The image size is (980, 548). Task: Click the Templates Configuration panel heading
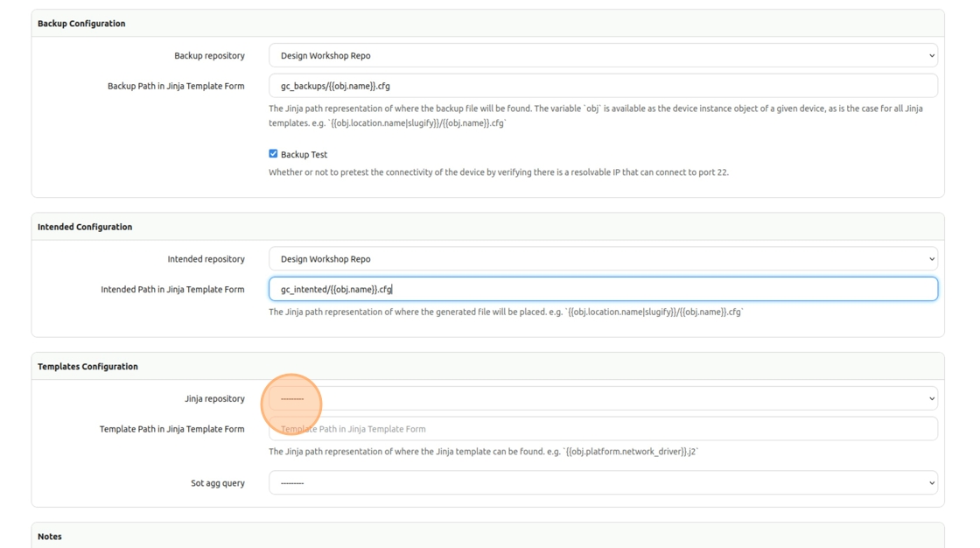coord(87,366)
